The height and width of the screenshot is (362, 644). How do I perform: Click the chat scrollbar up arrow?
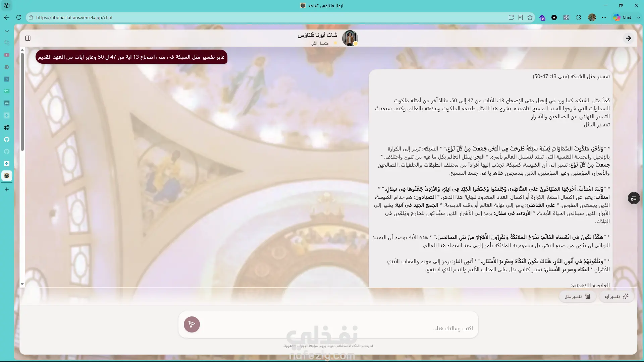click(x=22, y=50)
